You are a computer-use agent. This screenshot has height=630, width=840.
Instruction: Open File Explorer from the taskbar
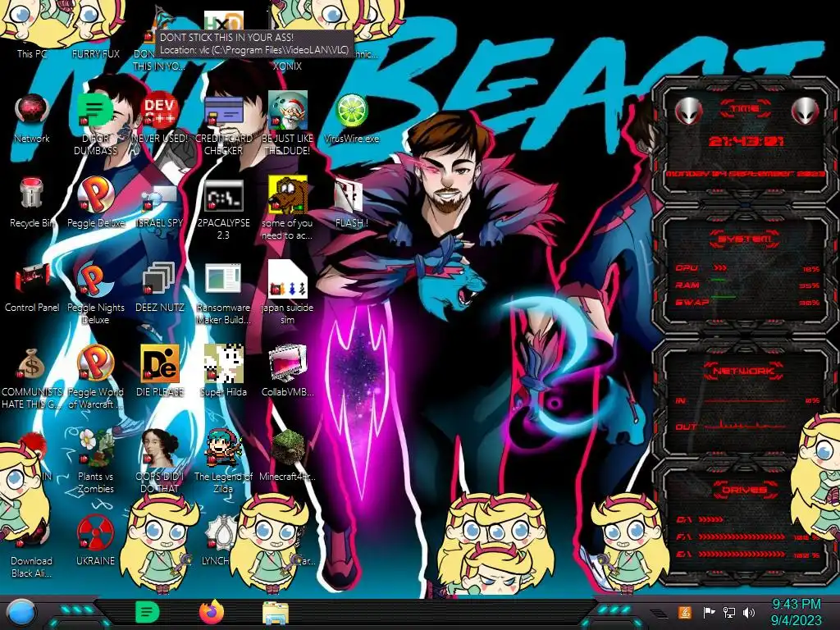pyautogui.click(x=276, y=613)
